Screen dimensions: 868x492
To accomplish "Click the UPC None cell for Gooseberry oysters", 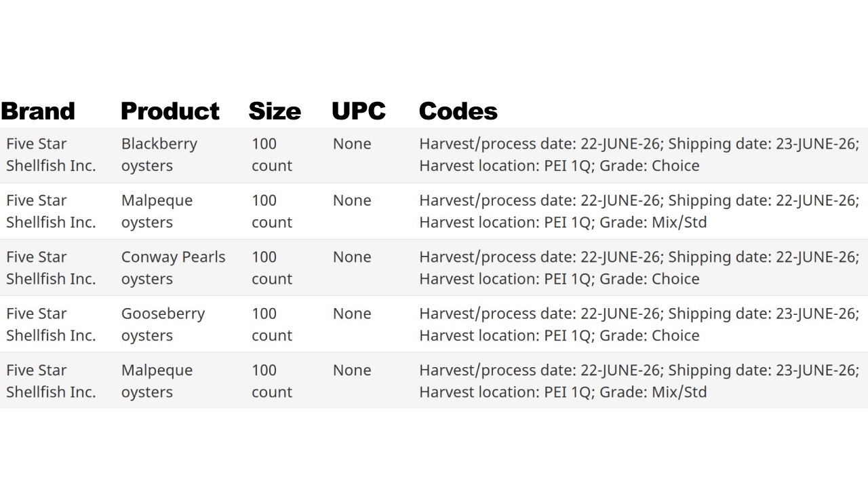I will 352,314.
